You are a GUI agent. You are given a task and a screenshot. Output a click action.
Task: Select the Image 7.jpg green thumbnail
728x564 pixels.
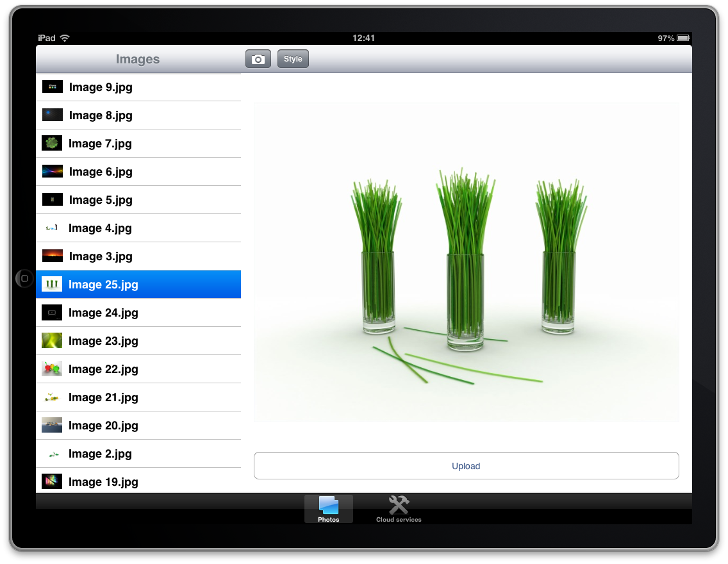pos(52,144)
